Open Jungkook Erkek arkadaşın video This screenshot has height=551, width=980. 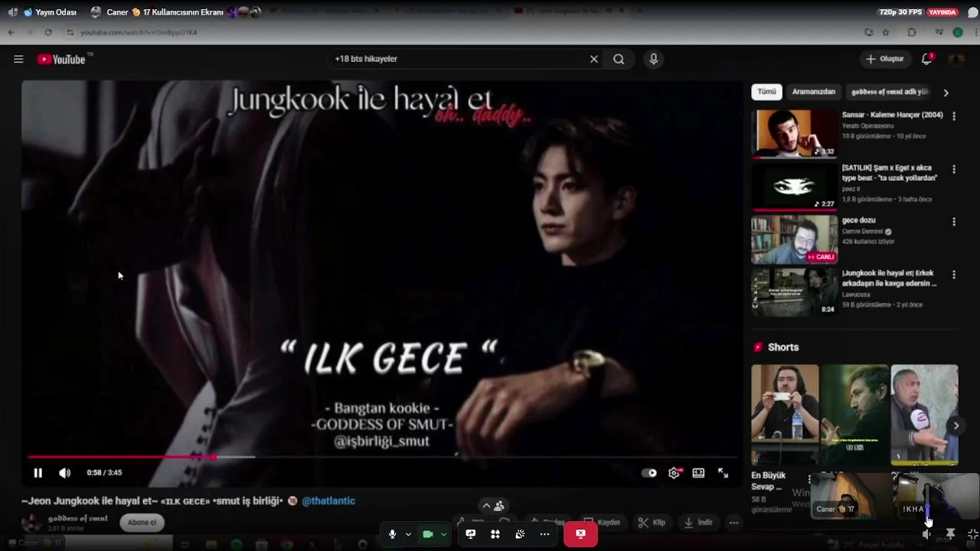click(795, 292)
